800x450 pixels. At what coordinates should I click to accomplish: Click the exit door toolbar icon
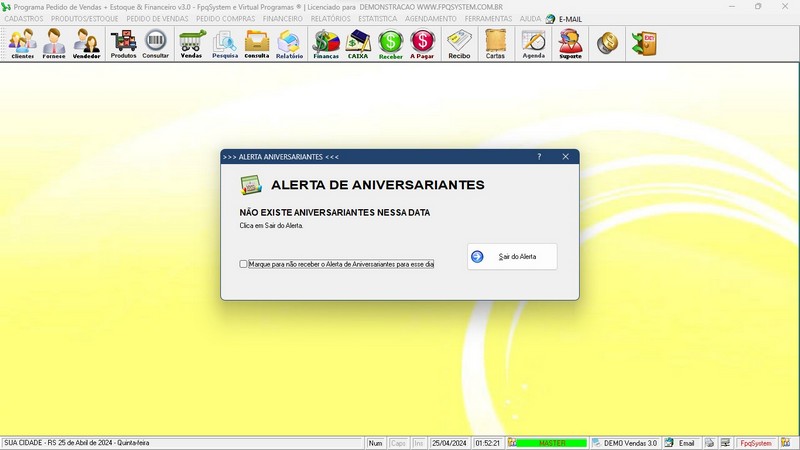pyautogui.click(x=644, y=43)
